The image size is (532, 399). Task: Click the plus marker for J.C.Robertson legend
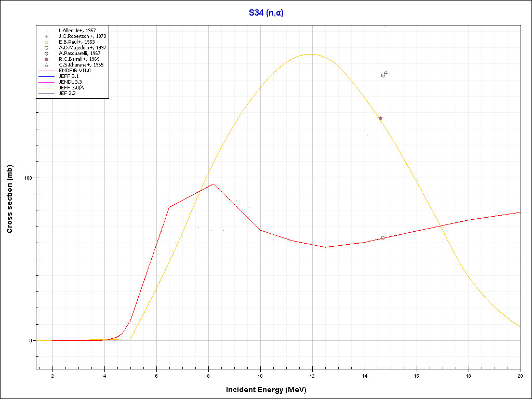(46, 36)
